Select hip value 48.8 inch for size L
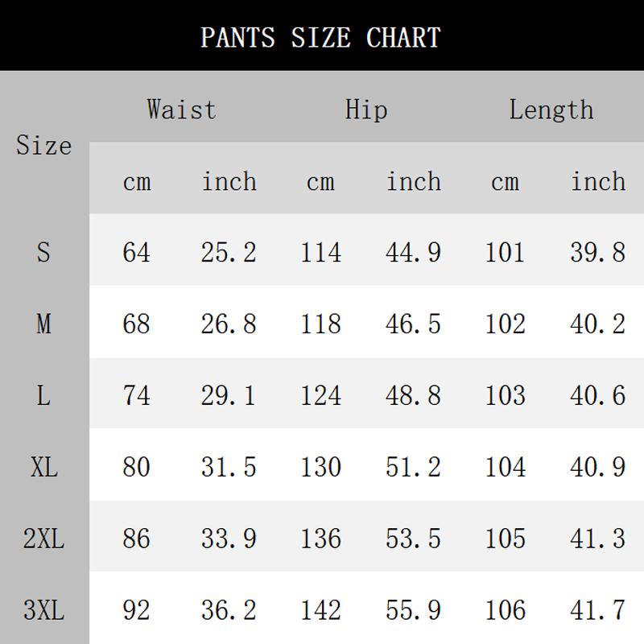The height and width of the screenshot is (644, 644). (x=413, y=396)
